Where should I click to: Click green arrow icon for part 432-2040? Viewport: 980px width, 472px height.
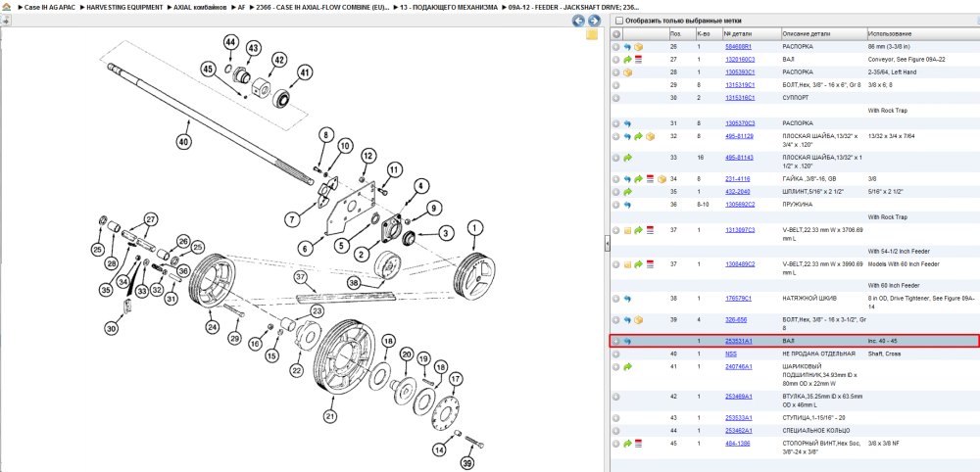(627, 192)
